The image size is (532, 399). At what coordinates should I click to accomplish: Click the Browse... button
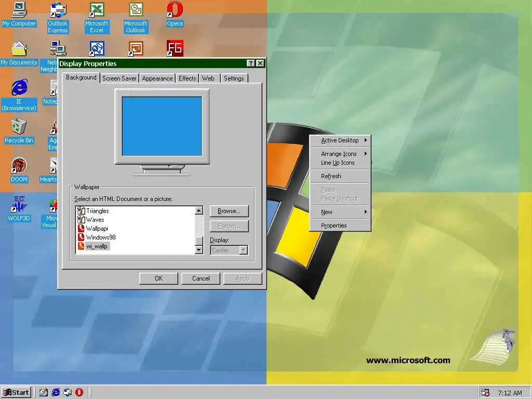pyautogui.click(x=229, y=211)
